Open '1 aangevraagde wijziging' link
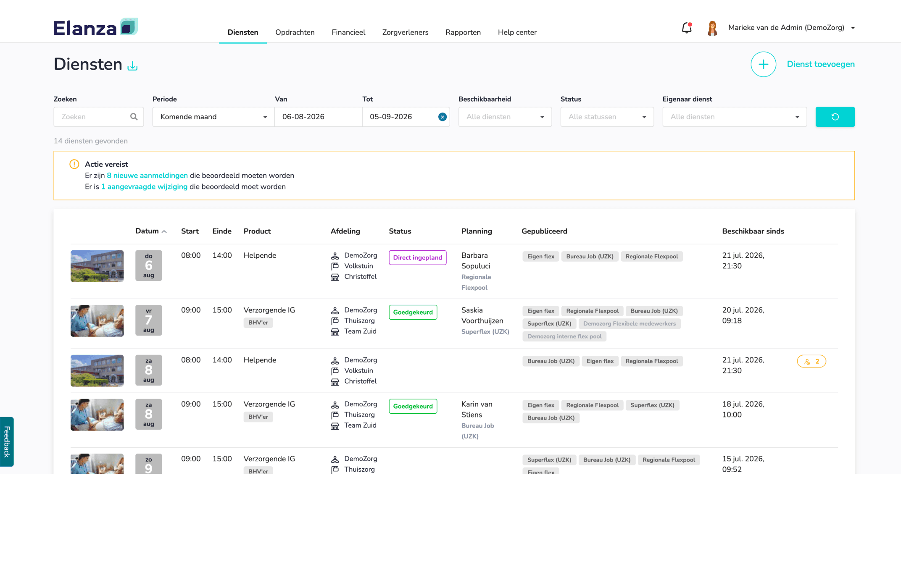 tap(144, 187)
